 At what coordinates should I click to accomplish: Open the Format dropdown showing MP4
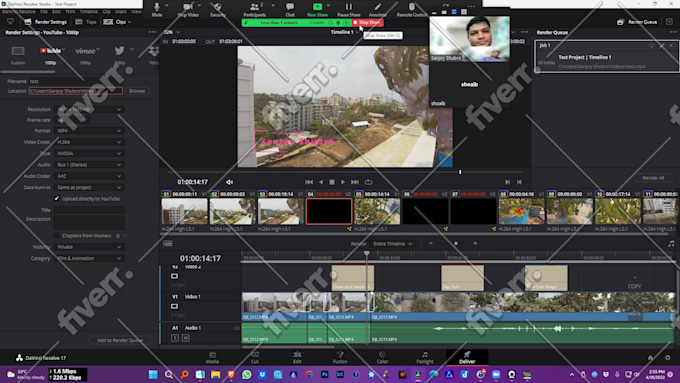[89, 131]
